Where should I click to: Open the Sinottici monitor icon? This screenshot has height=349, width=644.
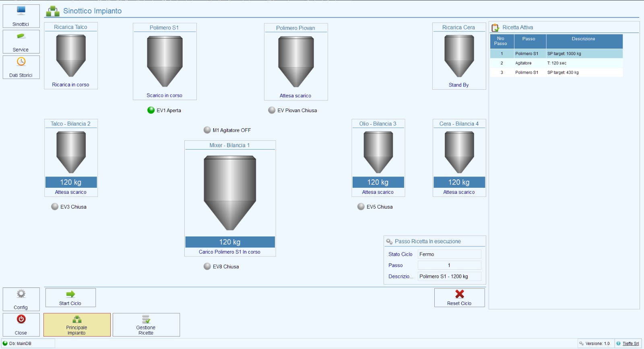21,11
